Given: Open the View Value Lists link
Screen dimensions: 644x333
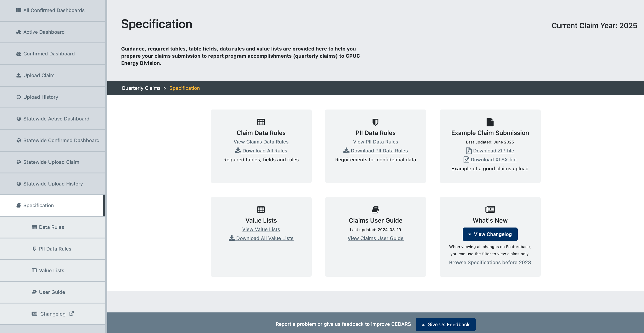Looking at the screenshot, I should point(261,229).
